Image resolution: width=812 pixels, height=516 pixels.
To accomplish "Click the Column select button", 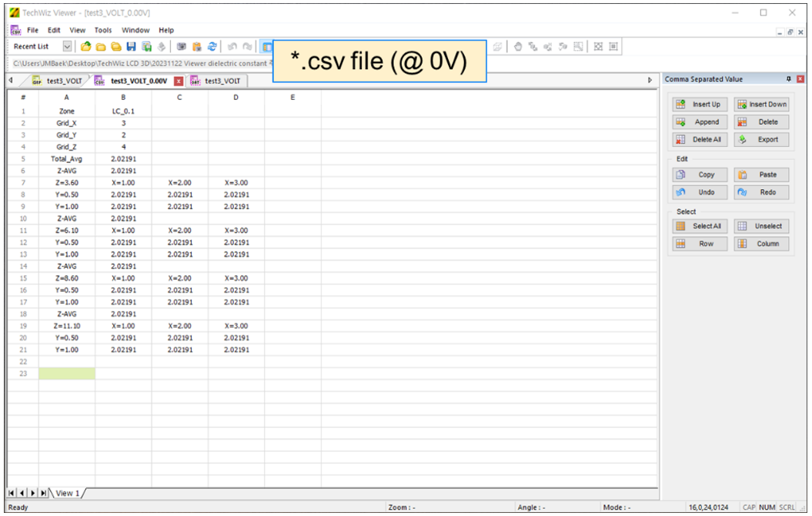I will [761, 244].
